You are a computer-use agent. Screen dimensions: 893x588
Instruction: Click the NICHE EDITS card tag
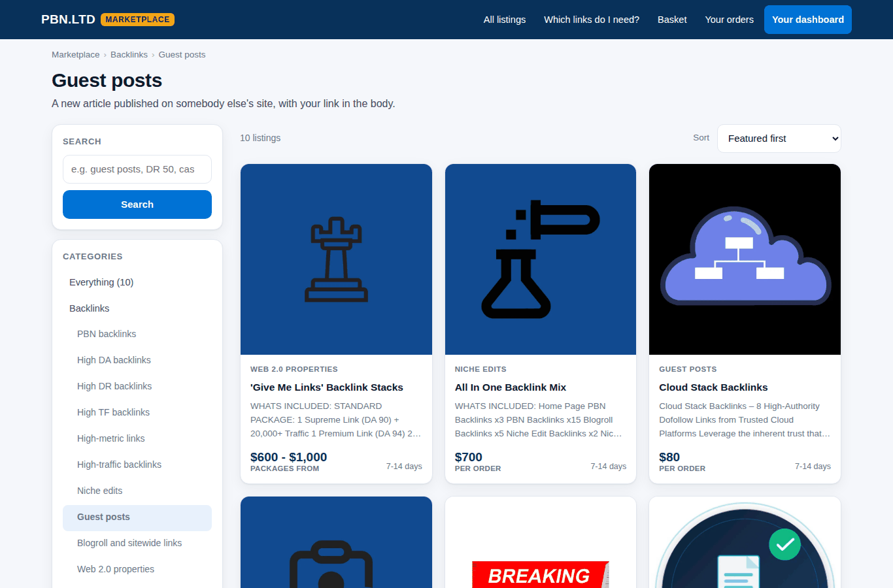tap(480, 369)
